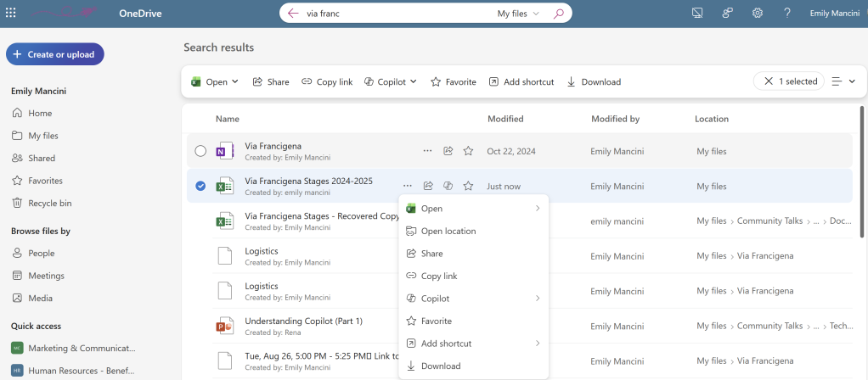Open the help question mark icon
Viewport: 868px width, 380px height.
[x=787, y=13]
